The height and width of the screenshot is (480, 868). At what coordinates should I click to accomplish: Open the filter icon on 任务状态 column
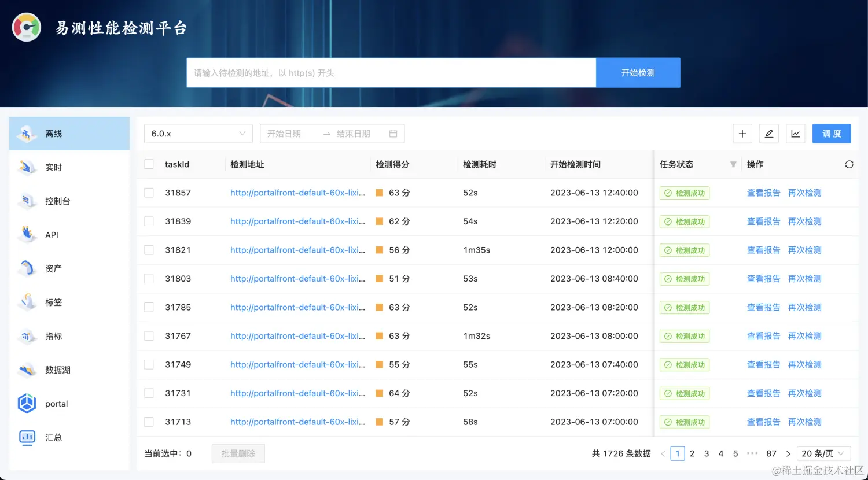(x=733, y=164)
